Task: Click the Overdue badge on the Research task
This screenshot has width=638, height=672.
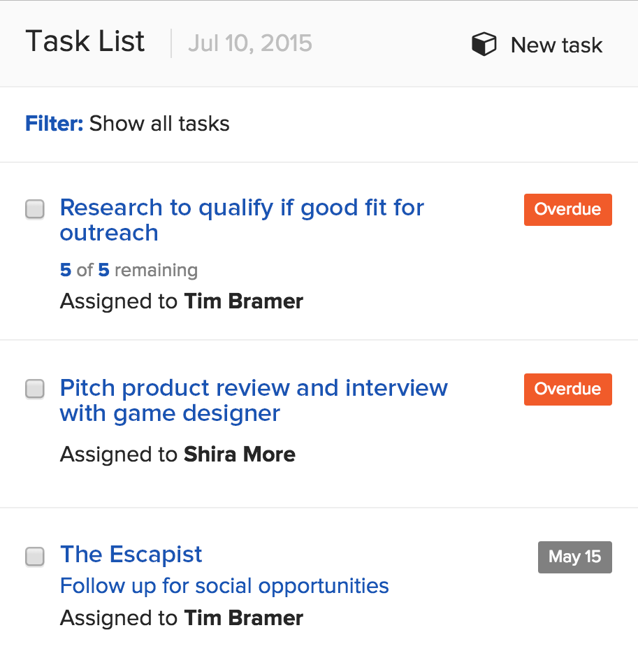Action: point(567,209)
